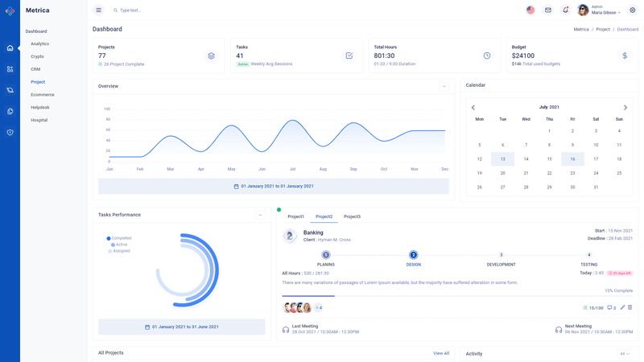Open the US flag language selector
This screenshot has width=644, height=362.
click(530, 10)
